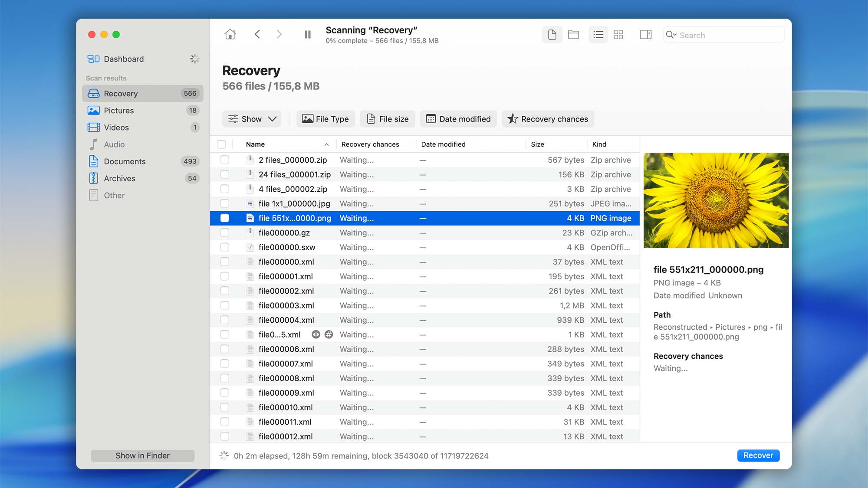Check the box for 4 files_000002.zip
Image resolution: width=868 pixels, height=488 pixels.
click(224, 189)
